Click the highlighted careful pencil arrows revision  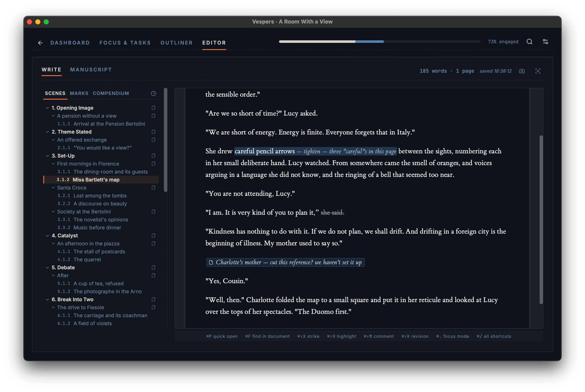[x=315, y=151]
